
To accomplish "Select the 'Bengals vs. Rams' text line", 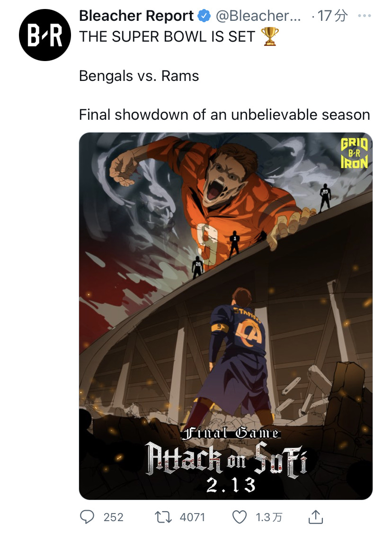I will pos(139,76).
